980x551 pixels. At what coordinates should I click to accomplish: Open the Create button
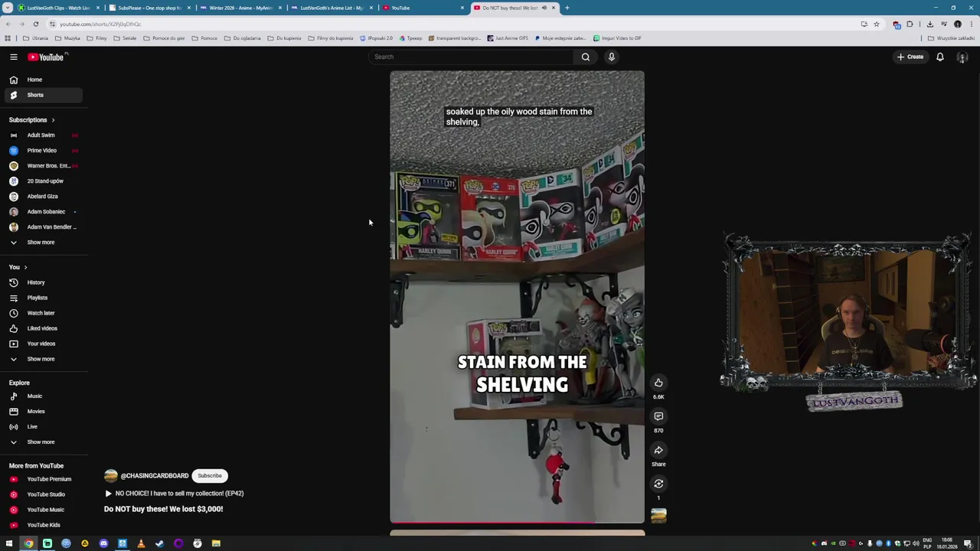click(910, 57)
